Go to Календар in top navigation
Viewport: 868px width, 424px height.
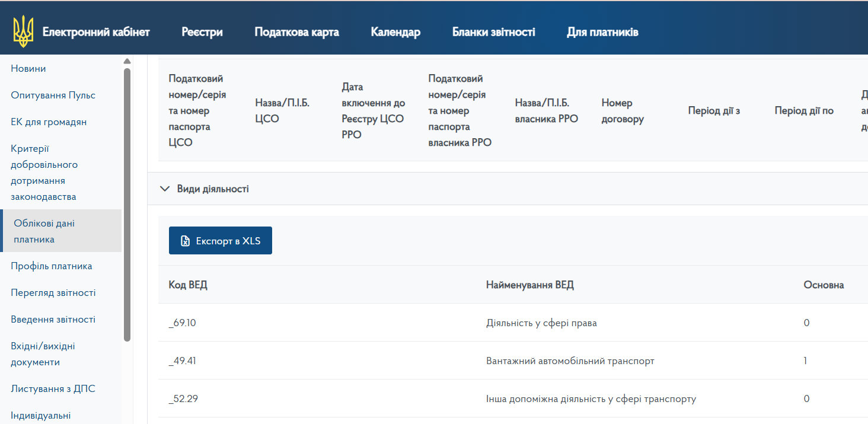[x=395, y=32]
